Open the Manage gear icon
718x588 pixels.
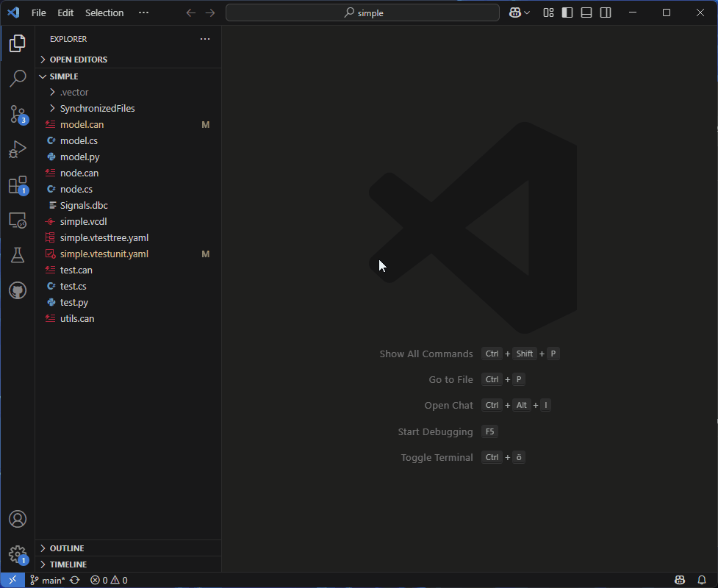[18, 554]
